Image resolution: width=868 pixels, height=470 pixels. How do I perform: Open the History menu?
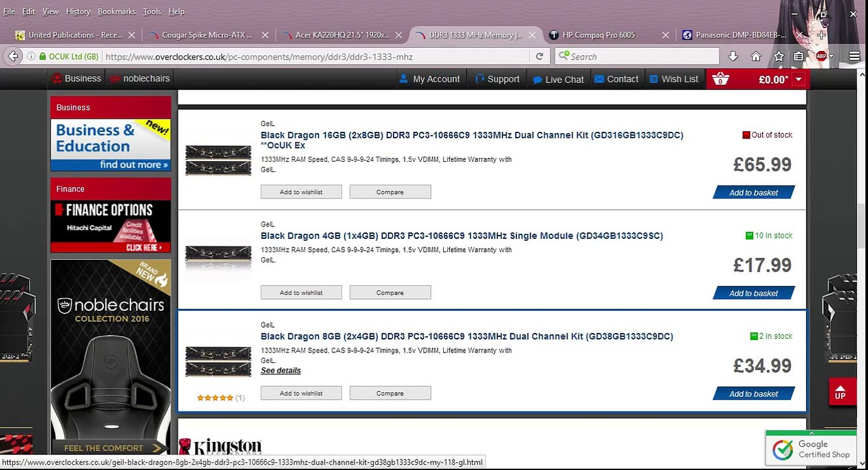click(x=78, y=11)
